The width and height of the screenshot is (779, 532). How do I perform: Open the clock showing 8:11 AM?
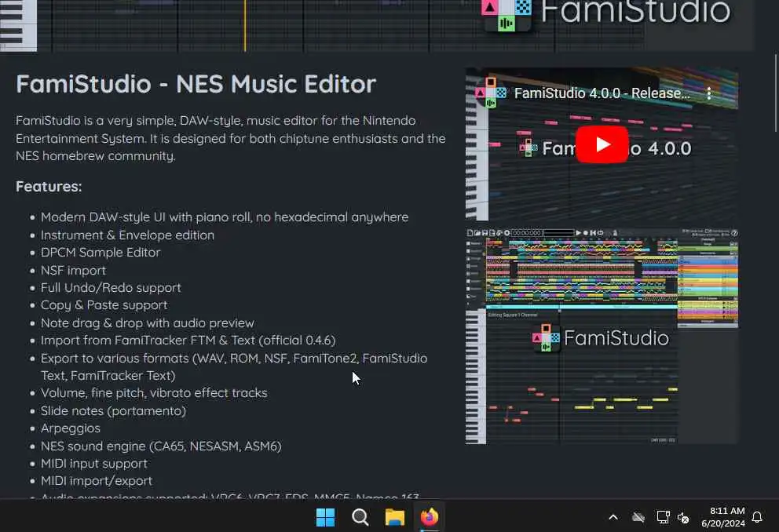coord(723,517)
